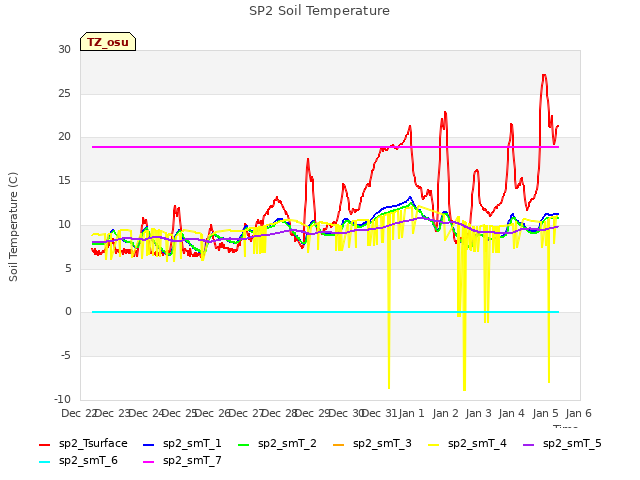
Task: Click the -10 y-axis tick label
Action: pos(62,399)
